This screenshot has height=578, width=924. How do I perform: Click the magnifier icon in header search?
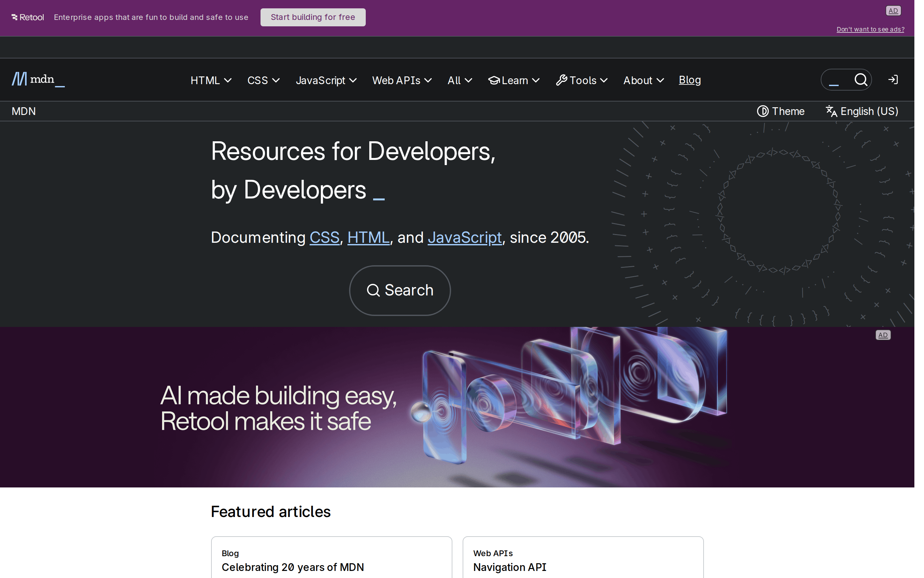pyautogui.click(x=860, y=80)
